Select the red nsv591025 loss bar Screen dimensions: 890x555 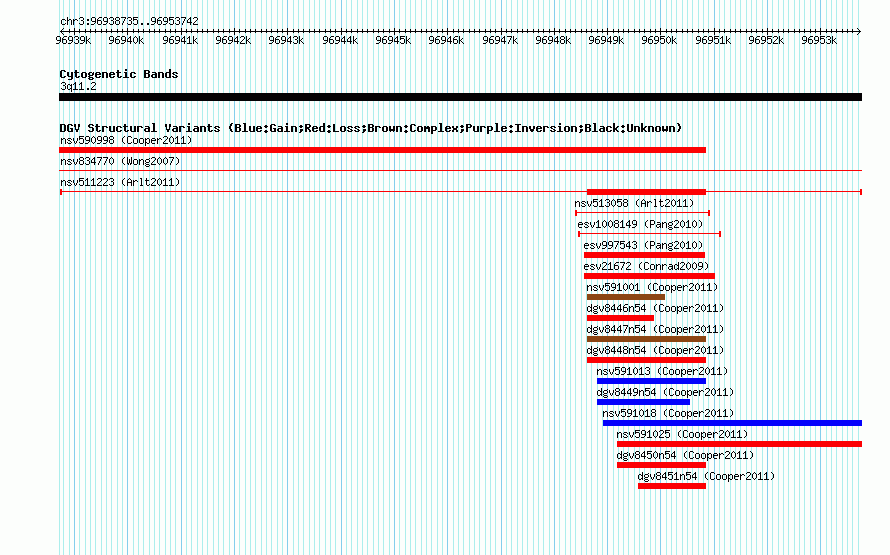(x=740, y=444)
